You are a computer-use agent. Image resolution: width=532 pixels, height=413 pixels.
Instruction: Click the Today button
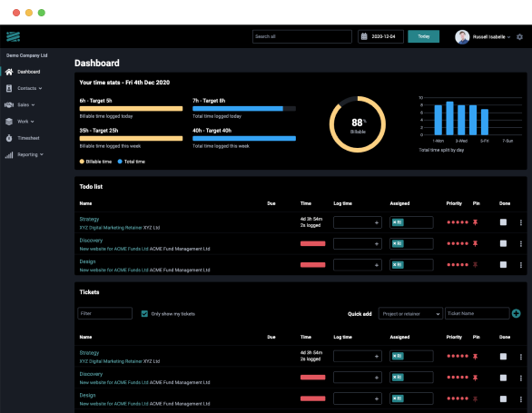(423, 36)
